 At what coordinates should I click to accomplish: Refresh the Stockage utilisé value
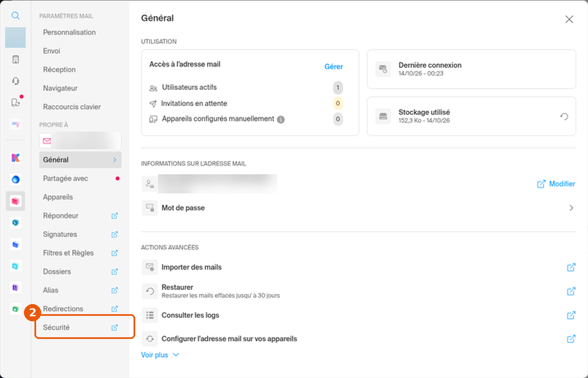pyautogui.click(x=564, y=116)
